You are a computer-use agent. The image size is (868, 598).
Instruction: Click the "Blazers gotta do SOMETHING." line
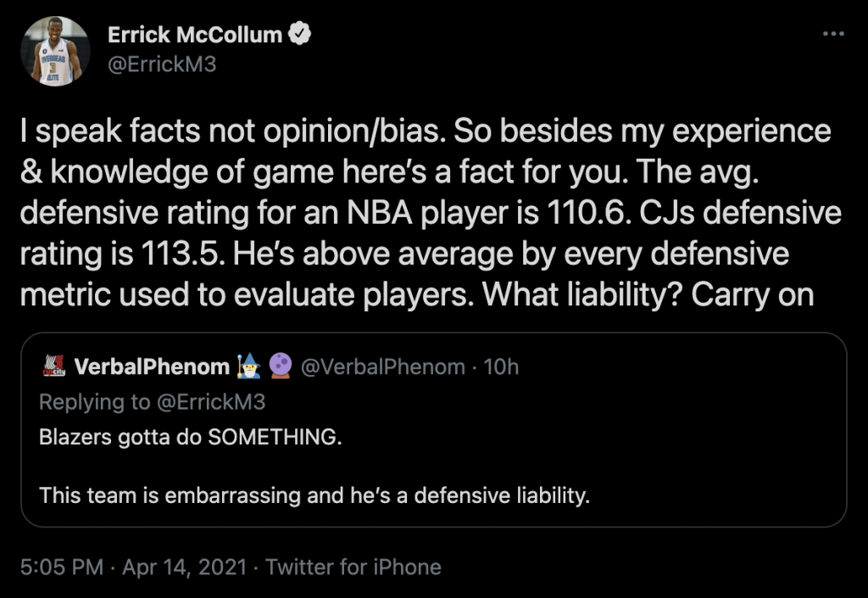191,439
